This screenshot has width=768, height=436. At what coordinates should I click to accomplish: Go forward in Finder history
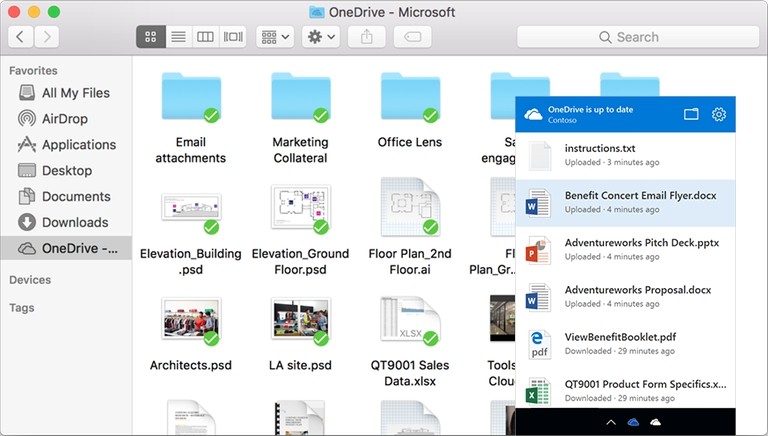click(47, 37)
